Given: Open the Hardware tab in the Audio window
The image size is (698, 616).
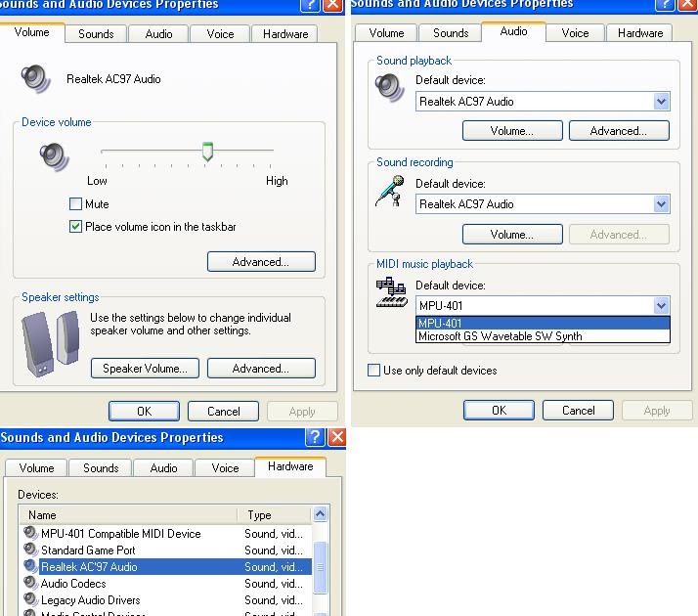Looking at the screenshot, I should (639, 33).
